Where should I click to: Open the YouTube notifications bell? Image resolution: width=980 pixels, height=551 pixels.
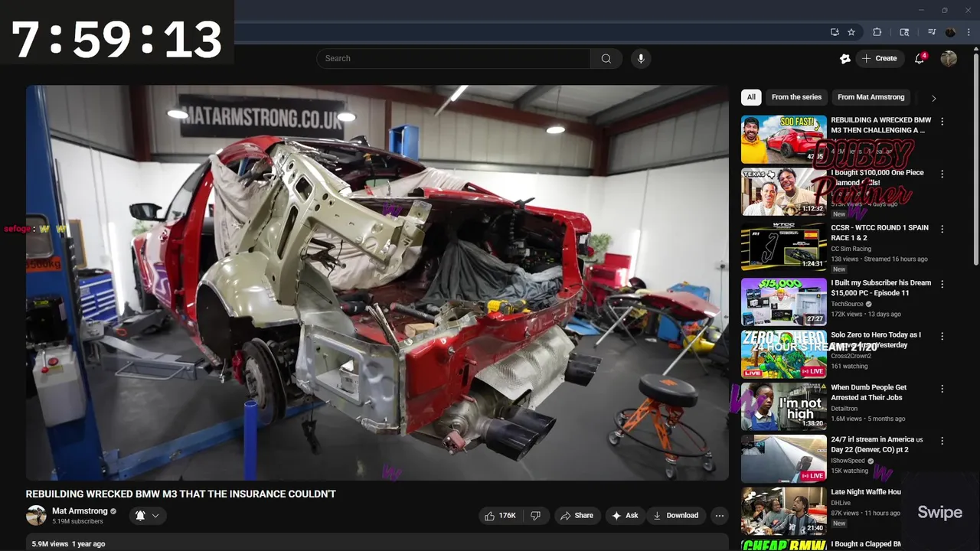point(920,58)
